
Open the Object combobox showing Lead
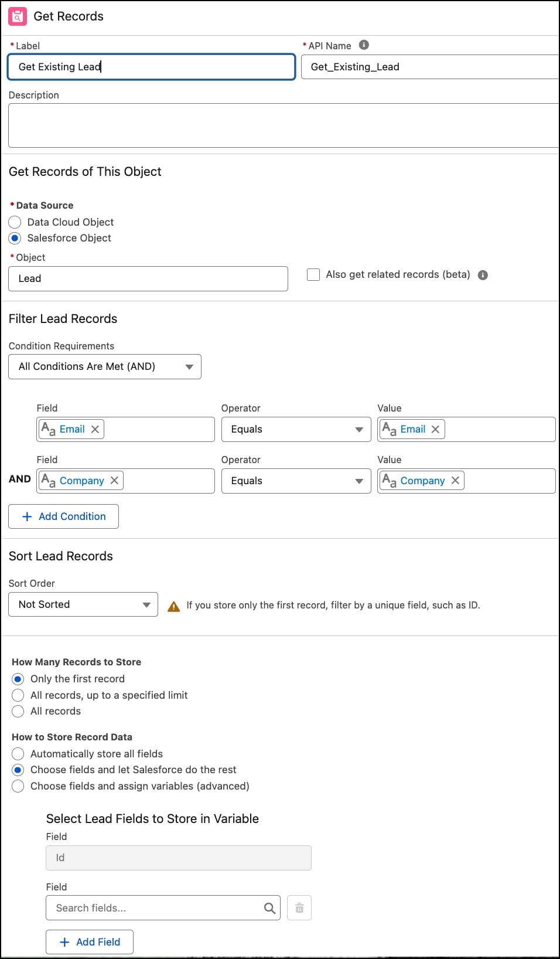[x=148, y=278]
